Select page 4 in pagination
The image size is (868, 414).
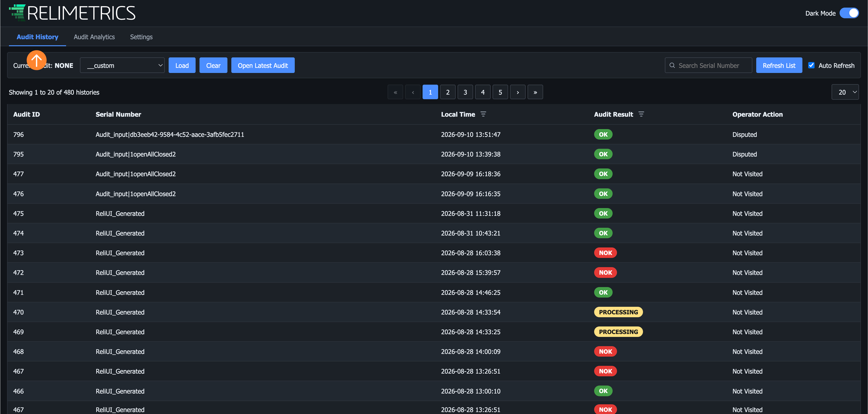tap(483, 92)
